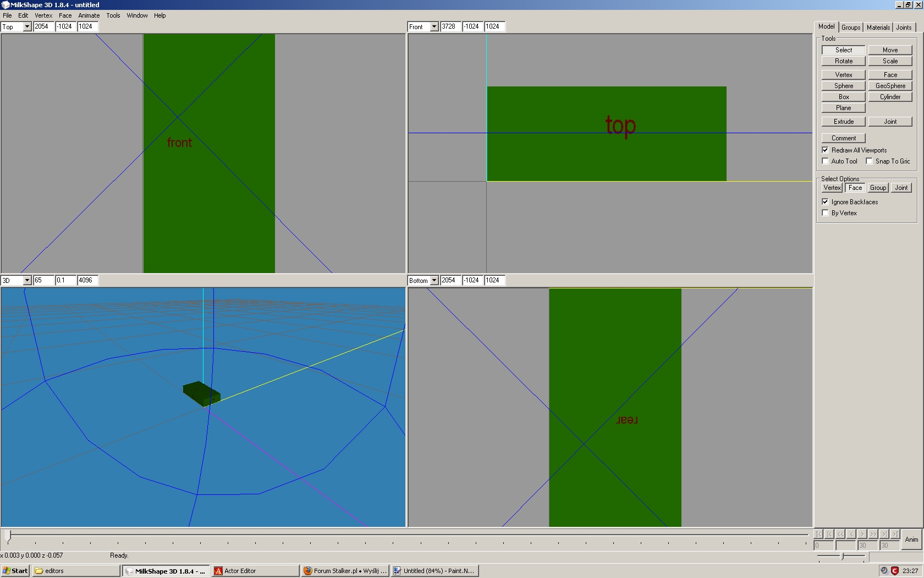Activate the Rotate tool

click(844, 61)
